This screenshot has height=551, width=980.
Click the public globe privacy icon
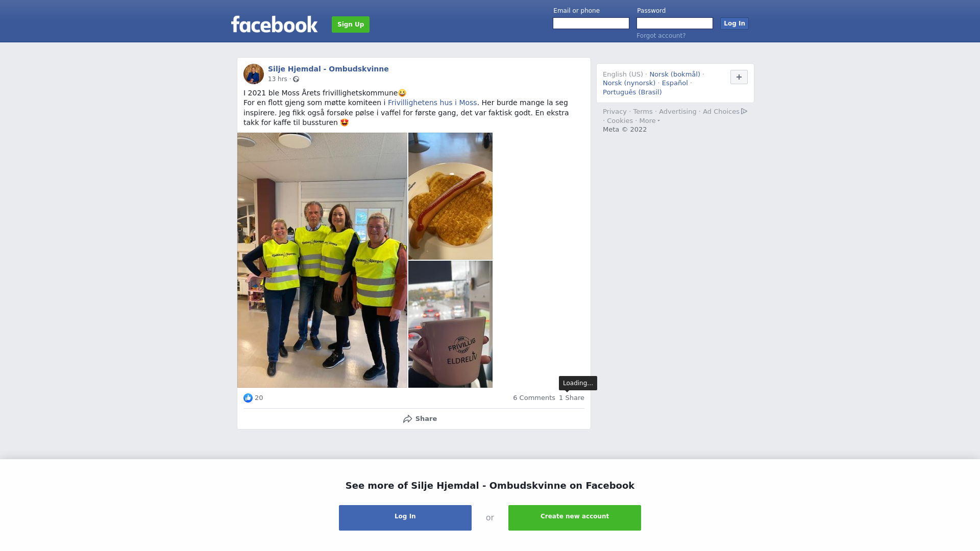click(296, 79)
